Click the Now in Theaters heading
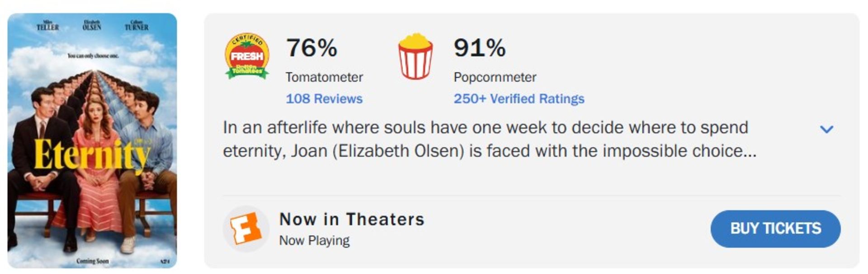 352,219
